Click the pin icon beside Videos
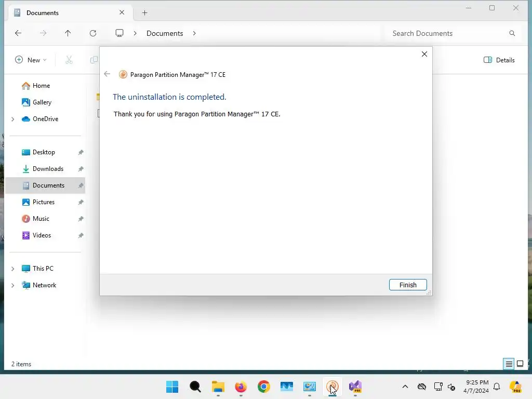 [81, 235]
